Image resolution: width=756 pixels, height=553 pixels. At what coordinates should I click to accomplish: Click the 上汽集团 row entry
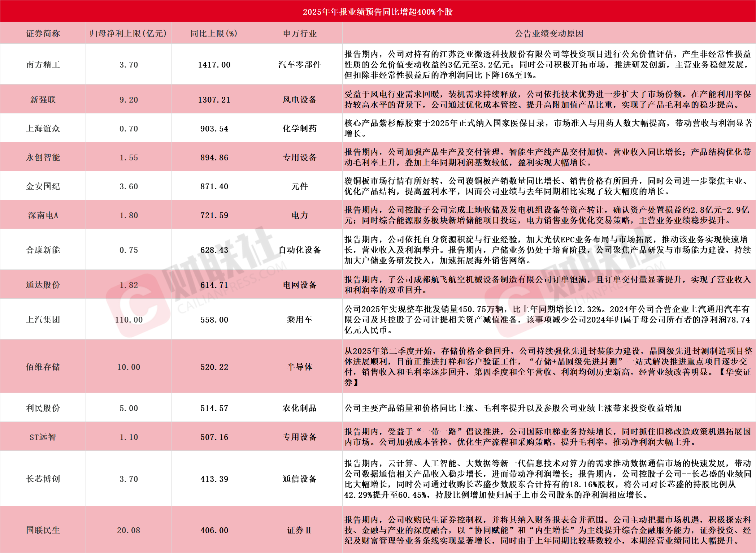click(42, 319)
